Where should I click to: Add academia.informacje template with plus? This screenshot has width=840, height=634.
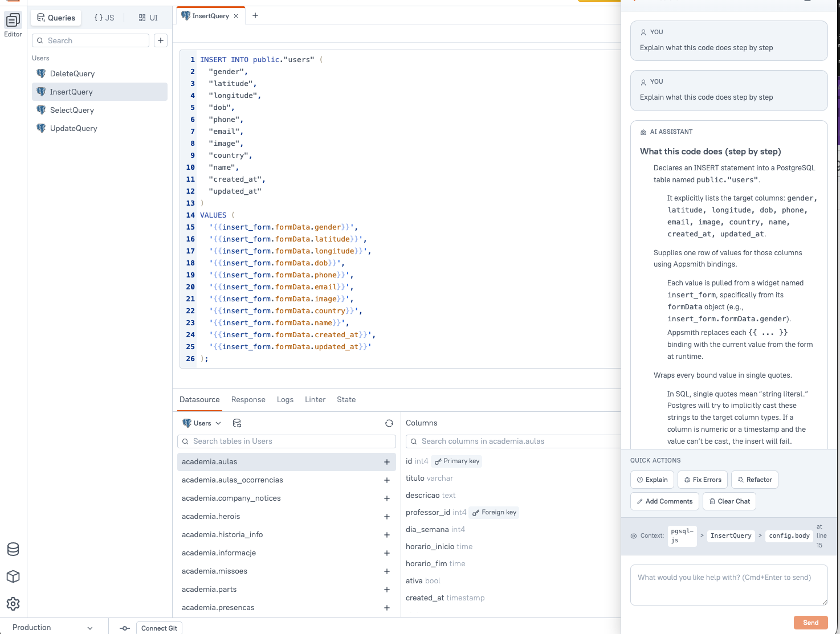tap(387, 553)
